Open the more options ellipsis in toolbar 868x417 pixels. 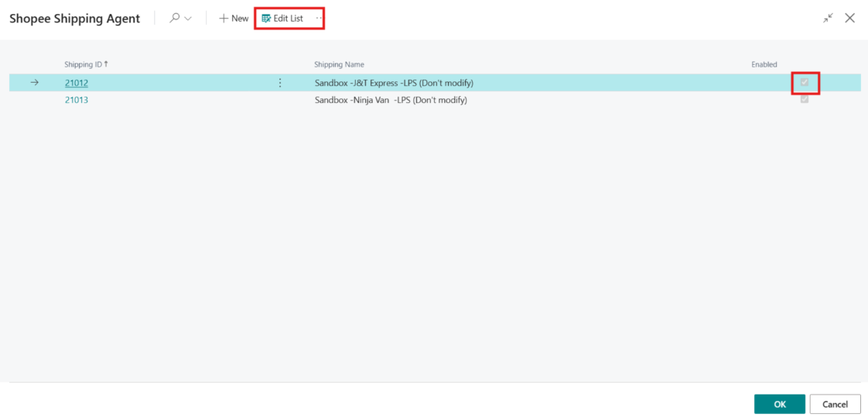point(318,19)
